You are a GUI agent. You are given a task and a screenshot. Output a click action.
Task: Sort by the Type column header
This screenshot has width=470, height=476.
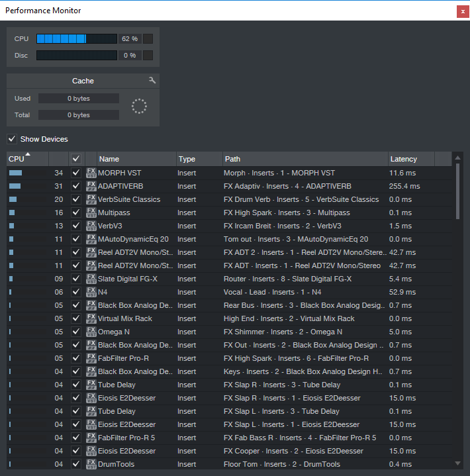[x=199, y=159]
